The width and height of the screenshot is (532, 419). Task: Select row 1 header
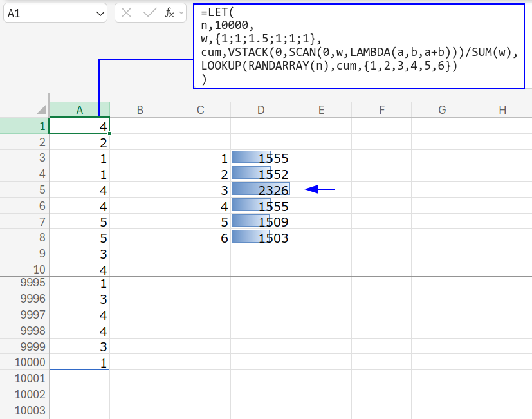pyautogui.click(x=24, y=126)
